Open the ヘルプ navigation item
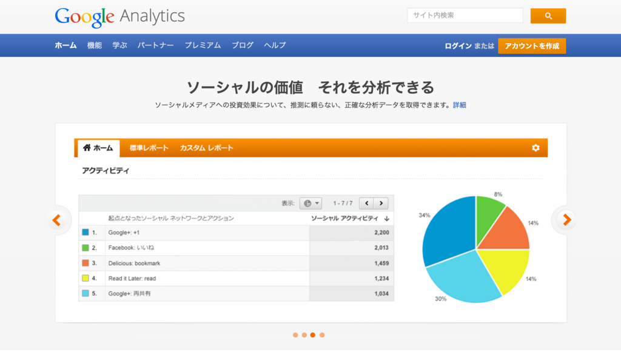 (275, 45)
